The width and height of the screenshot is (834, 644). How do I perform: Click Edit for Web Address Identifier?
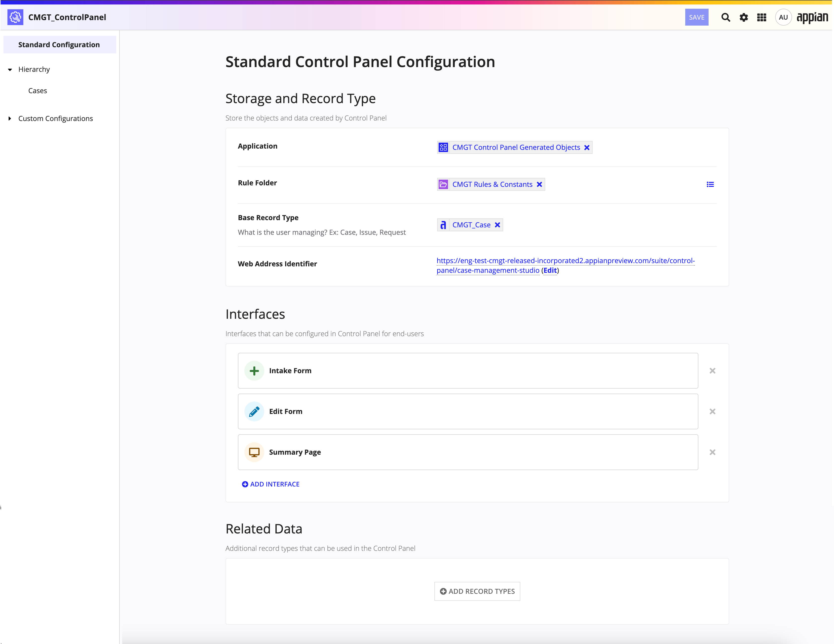point(550,270)
